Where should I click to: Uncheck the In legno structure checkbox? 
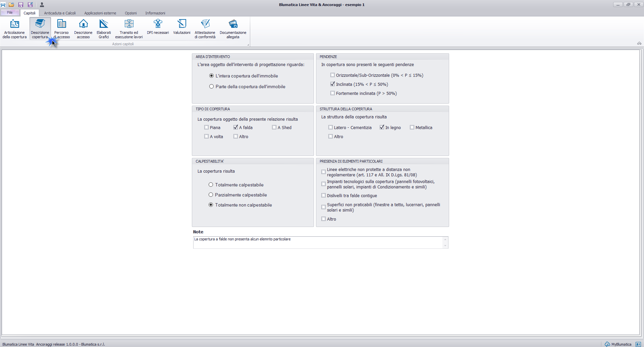[x=382, y=127]
